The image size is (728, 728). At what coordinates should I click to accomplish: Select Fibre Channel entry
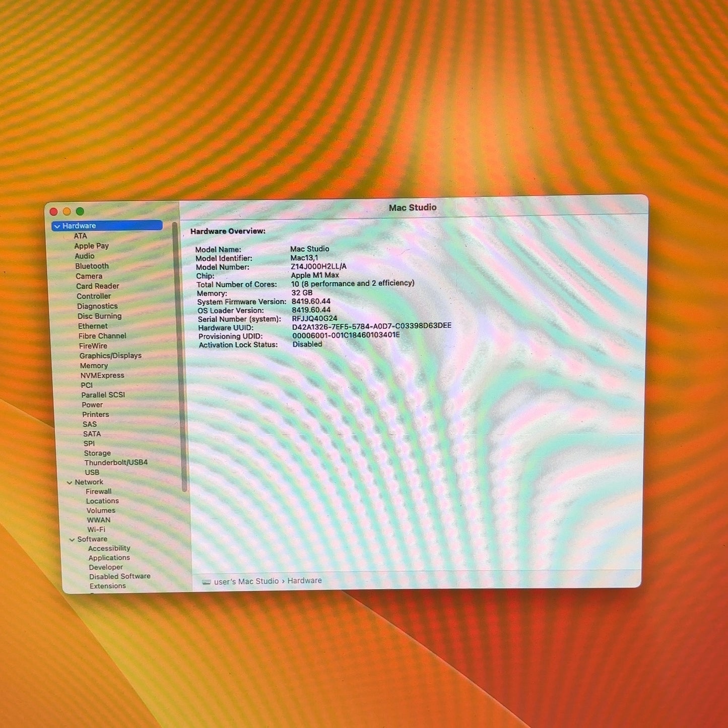(x=102, y=336)
